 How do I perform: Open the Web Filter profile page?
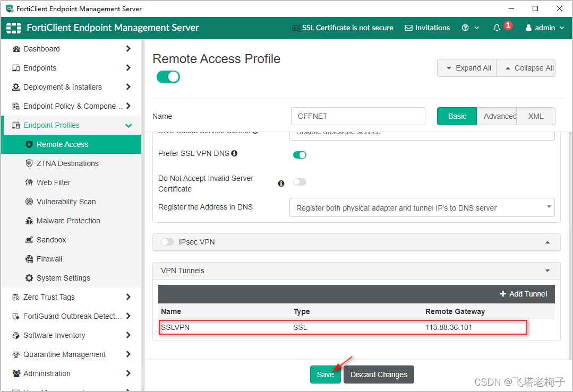pos(53,182)
